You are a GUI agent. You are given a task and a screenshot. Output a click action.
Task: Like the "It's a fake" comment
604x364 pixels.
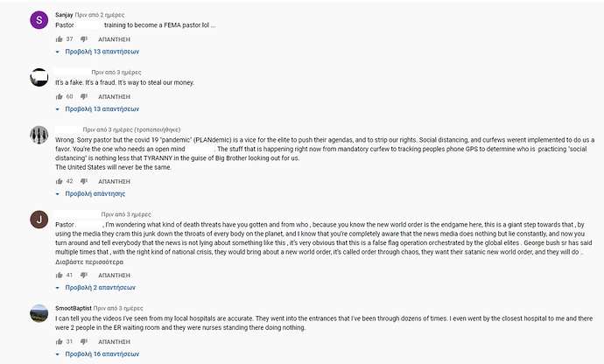point(59,96)
